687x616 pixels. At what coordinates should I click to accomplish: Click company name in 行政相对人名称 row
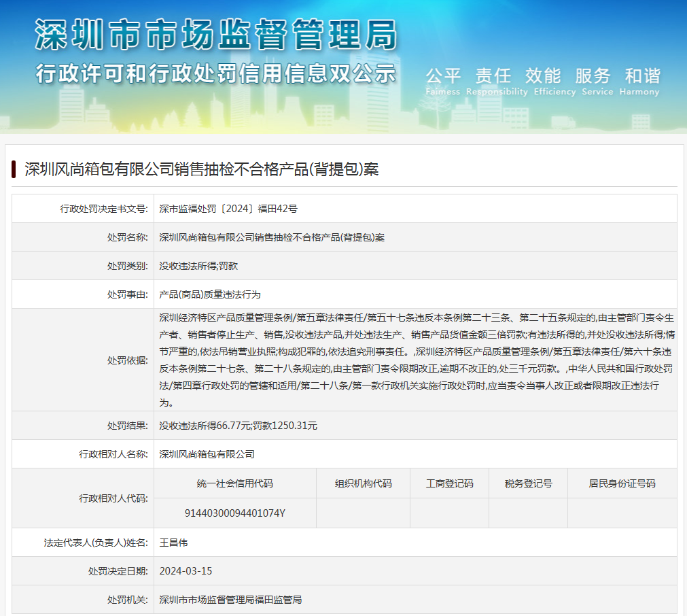(207, 454)
